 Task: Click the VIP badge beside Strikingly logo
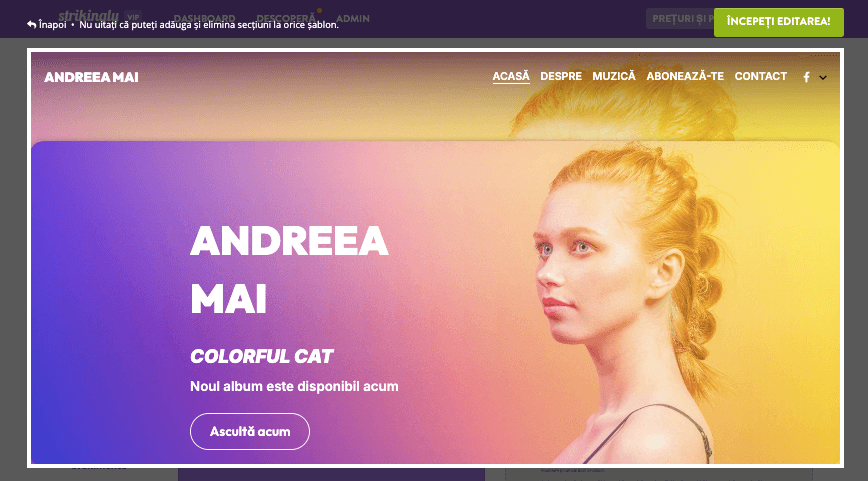133,17
